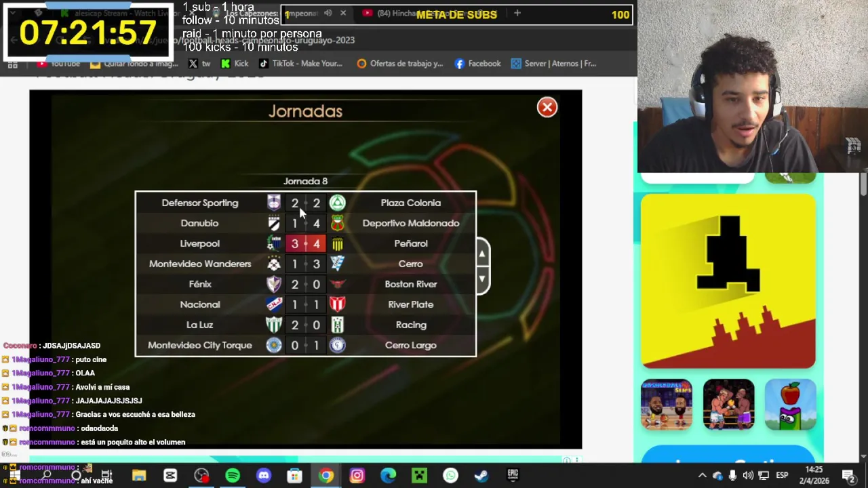Open the boxing game thumbnail
This screenshot has height=488, width=868.
[x=728, y=405]
